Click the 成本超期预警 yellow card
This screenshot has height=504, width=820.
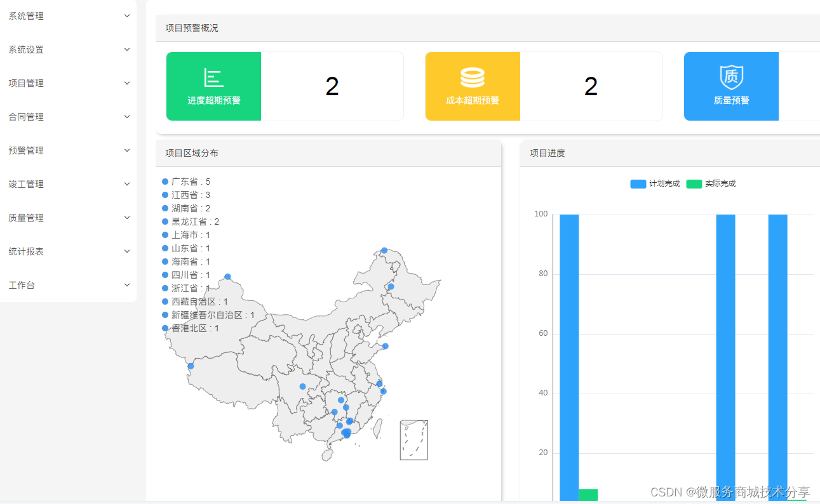(x=473, y=86)
